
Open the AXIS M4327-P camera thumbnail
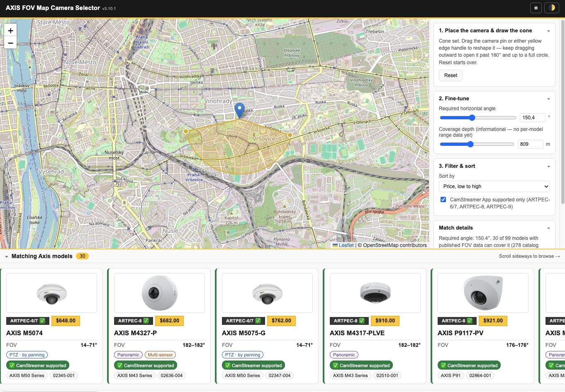click(159, 293)
